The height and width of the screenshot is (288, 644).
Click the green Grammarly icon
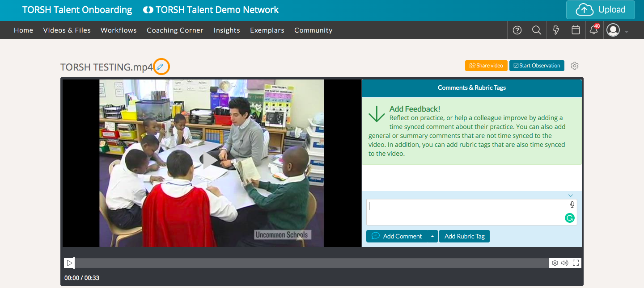(569, 218)
